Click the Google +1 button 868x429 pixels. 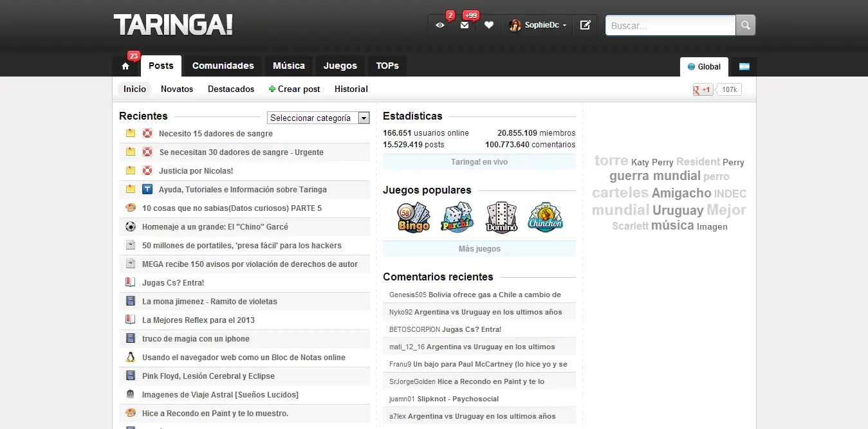coord(702,89)
